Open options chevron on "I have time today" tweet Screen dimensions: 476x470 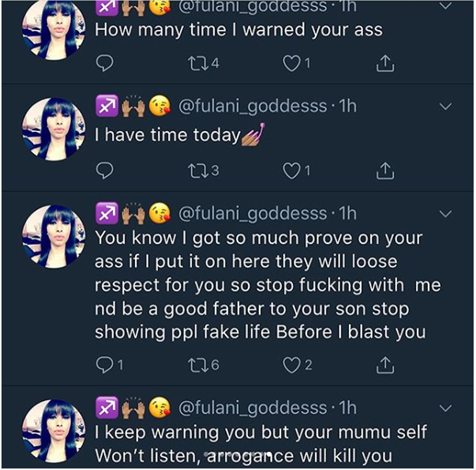445,107
